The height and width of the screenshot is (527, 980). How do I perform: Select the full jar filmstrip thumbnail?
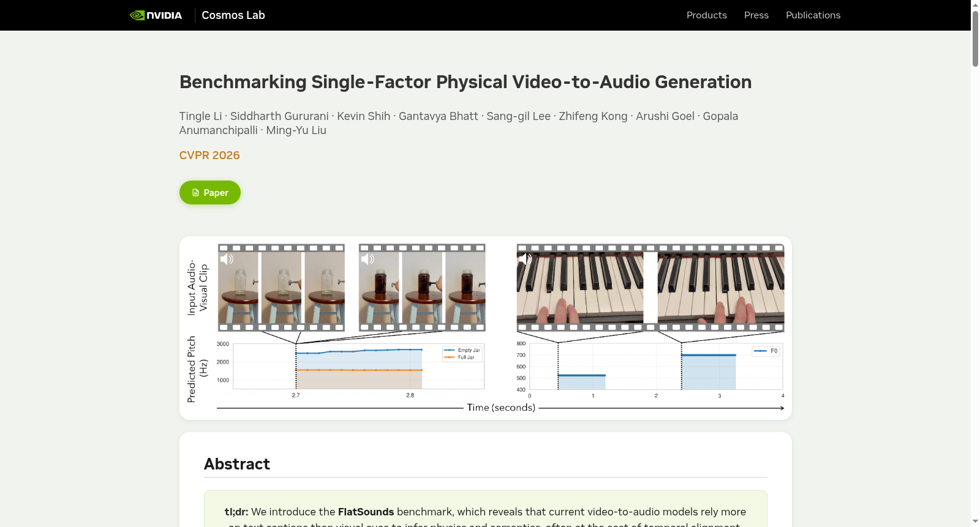(422, 288)
